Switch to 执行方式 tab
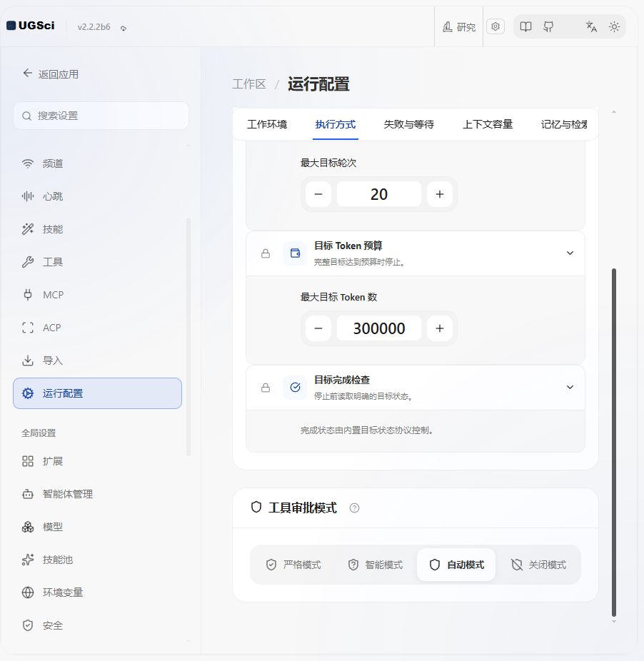The height and width of the screenshot is (661, 644). click(336, 124)
